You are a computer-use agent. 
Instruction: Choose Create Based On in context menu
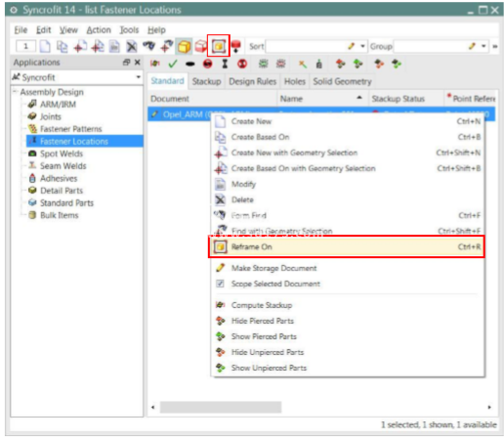[x=348, y=137]
